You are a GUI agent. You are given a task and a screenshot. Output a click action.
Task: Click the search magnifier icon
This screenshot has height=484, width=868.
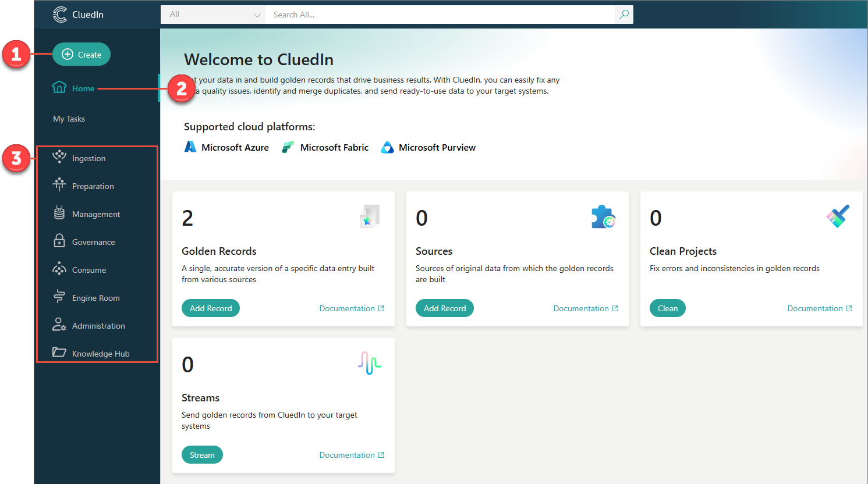coord(623,15)
